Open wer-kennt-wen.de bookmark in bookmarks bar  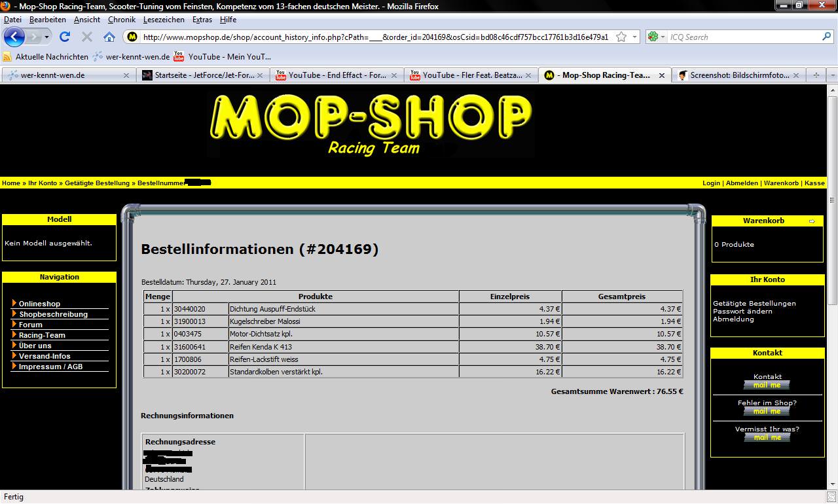pyautogui.click(x=131, y=57)
